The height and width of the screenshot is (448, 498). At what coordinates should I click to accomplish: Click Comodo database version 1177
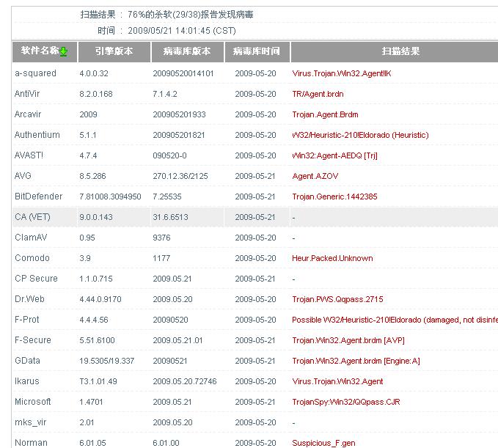point(161,258)
